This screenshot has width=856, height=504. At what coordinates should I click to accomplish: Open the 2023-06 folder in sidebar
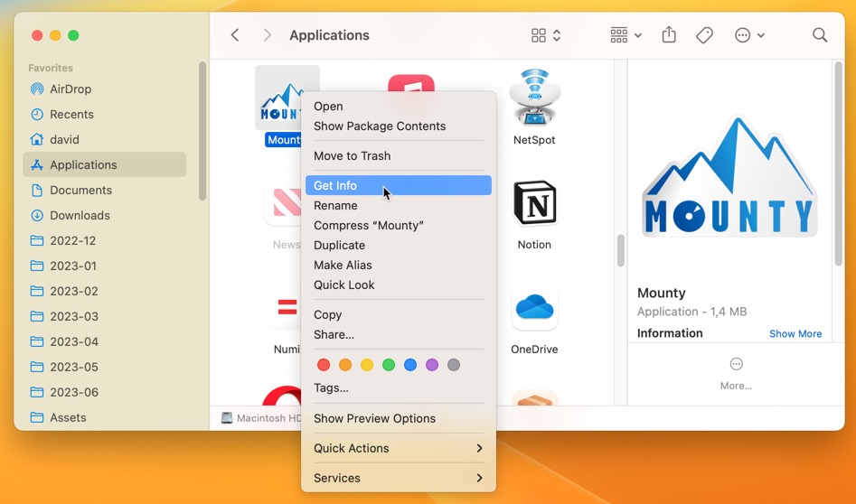tap(104, 392)
